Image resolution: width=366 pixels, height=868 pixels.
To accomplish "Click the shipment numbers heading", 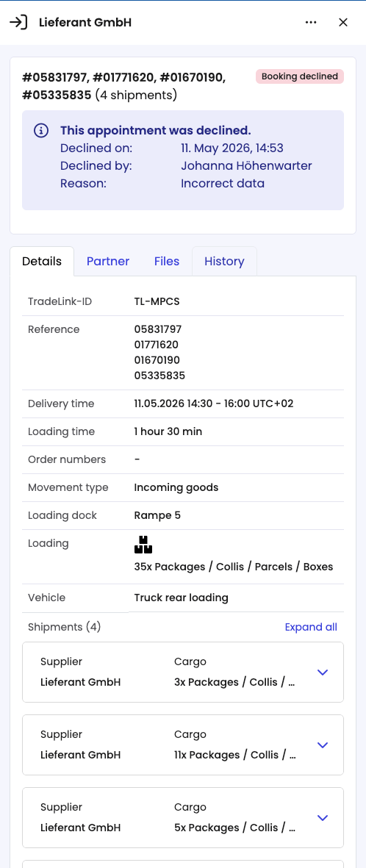I will pos(125,86).
